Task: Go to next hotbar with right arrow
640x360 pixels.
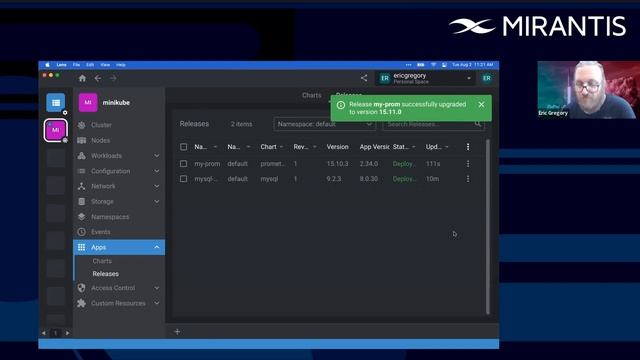Action: coord(67,333)
